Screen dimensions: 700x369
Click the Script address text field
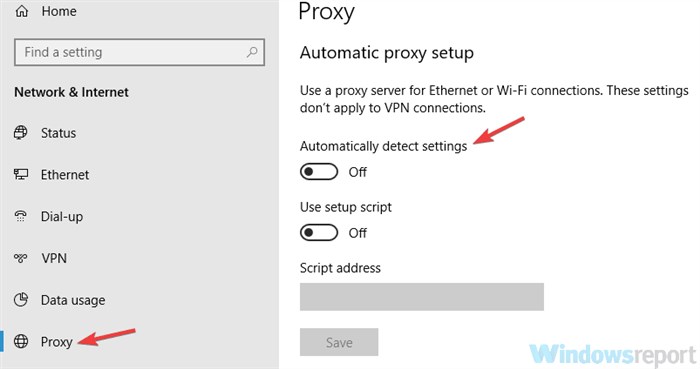(x=422, y=297)
